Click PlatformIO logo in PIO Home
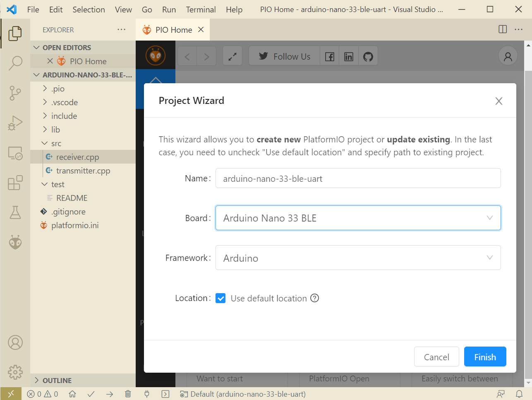 [156, 55]
